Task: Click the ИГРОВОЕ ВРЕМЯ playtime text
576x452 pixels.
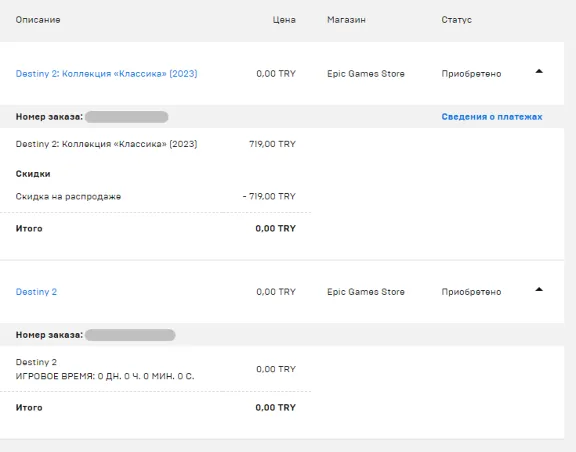Action: click(x=105, y=376)
